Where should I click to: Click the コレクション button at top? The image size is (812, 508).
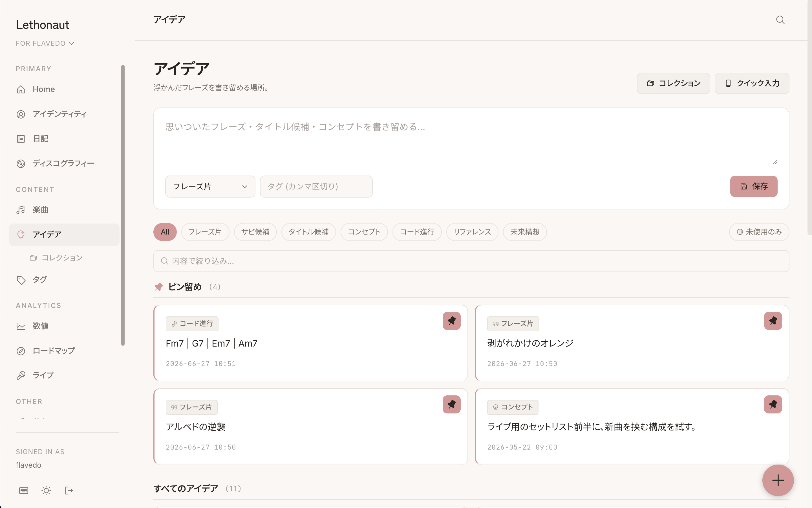click(x=673, y=83)
